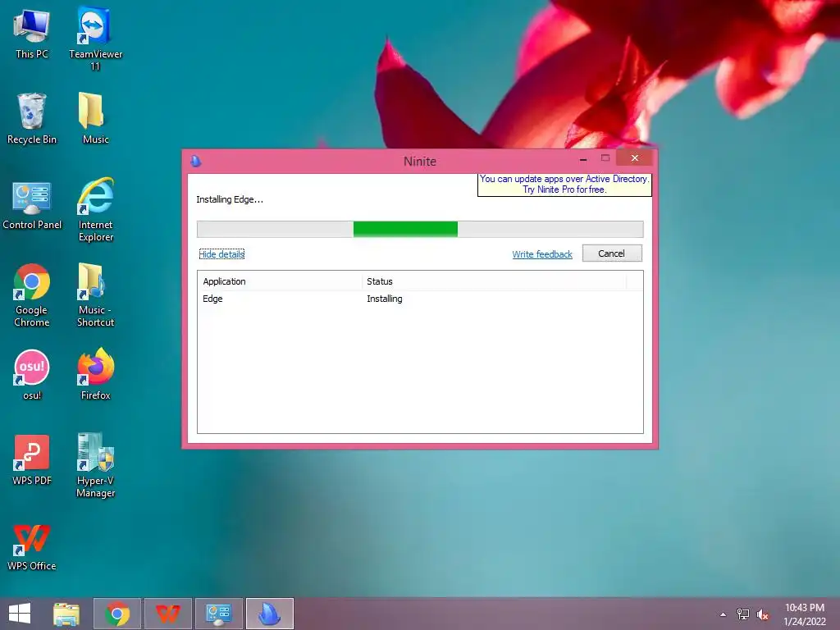This screenshot has width=840, height=630.
Task: Select the Firefox desktop shortcut
Action: [x=95, y=374]
